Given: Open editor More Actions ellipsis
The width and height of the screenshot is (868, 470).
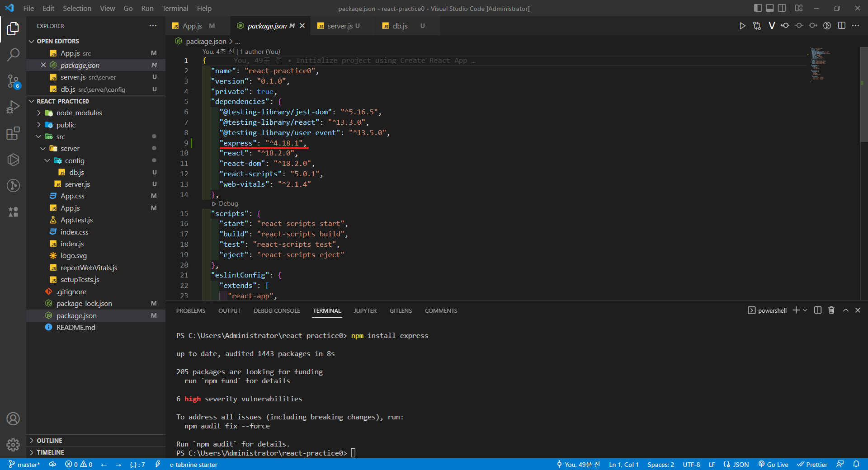Looking at the screenshot, I should point(855,26).
